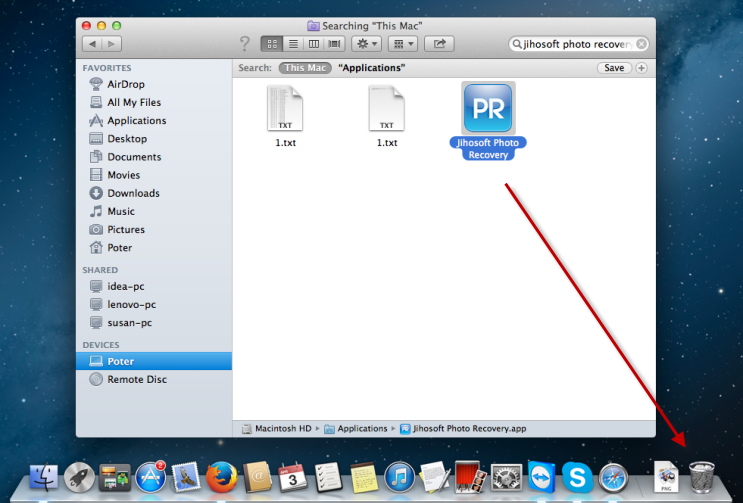Click the Applications folder in path bar
The height and width of the screenshot is (503, 743).
362,428
